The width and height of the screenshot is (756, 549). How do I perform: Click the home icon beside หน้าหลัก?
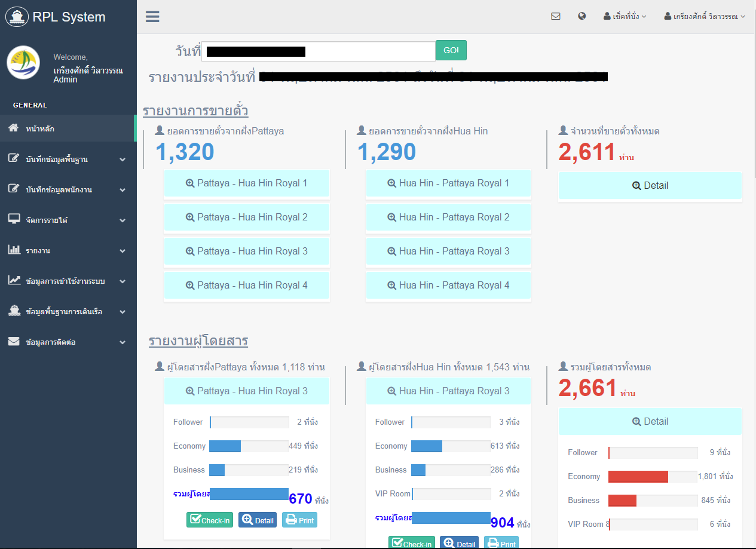click(14, 128)
